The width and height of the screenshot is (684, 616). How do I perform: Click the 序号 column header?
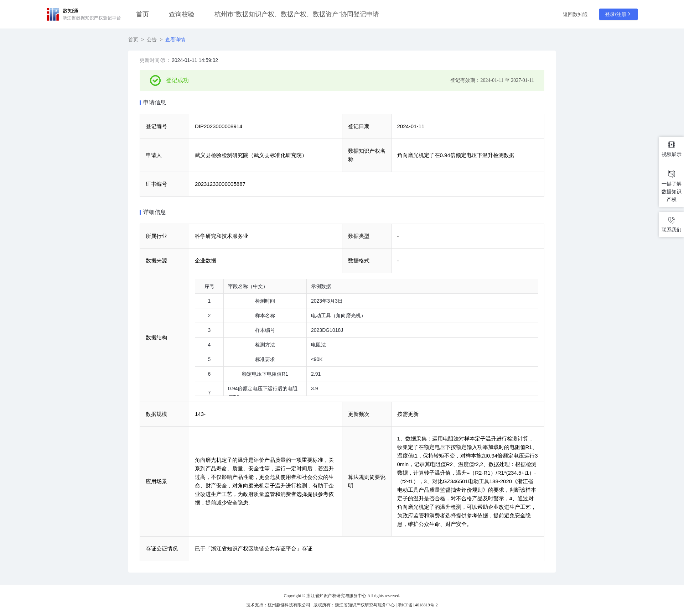pos(209,286)
